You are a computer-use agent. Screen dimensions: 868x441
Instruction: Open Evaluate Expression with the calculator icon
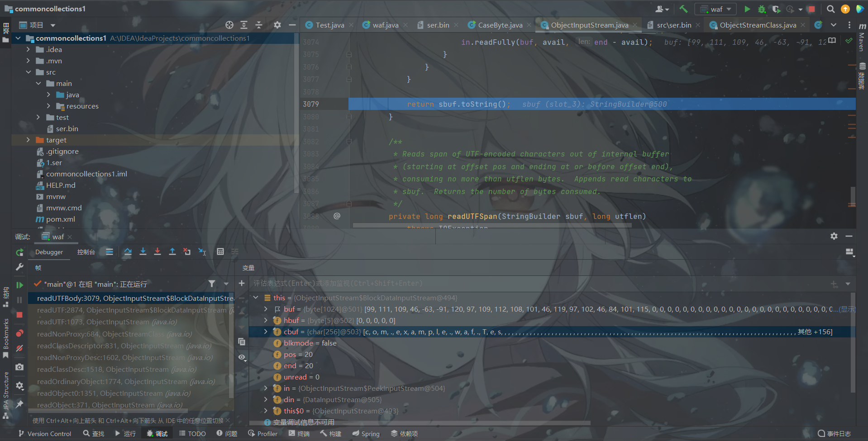pyautogui.click(x=220, y=252)
